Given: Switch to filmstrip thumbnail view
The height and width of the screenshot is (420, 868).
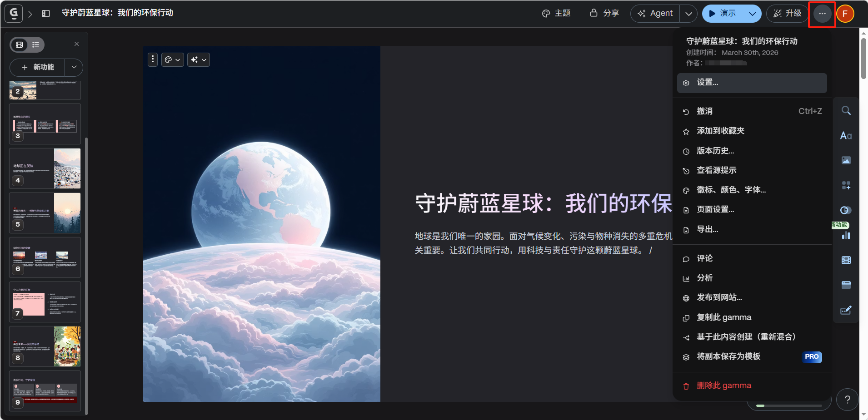Looking at the screenshot, I should click(x=20, y=44).
